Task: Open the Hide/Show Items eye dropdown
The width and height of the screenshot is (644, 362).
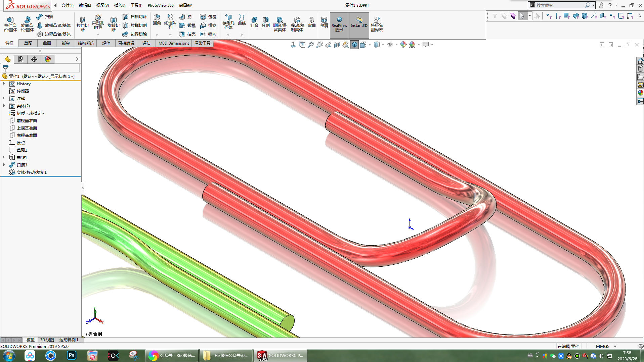Action: click(x=396, y=45)
